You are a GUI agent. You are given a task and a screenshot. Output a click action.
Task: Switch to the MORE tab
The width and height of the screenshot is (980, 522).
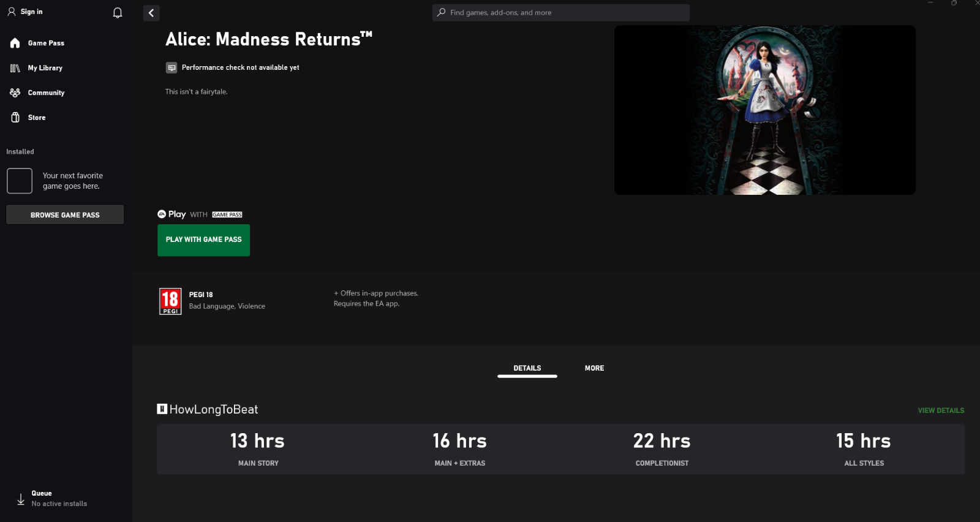(594, 368)
